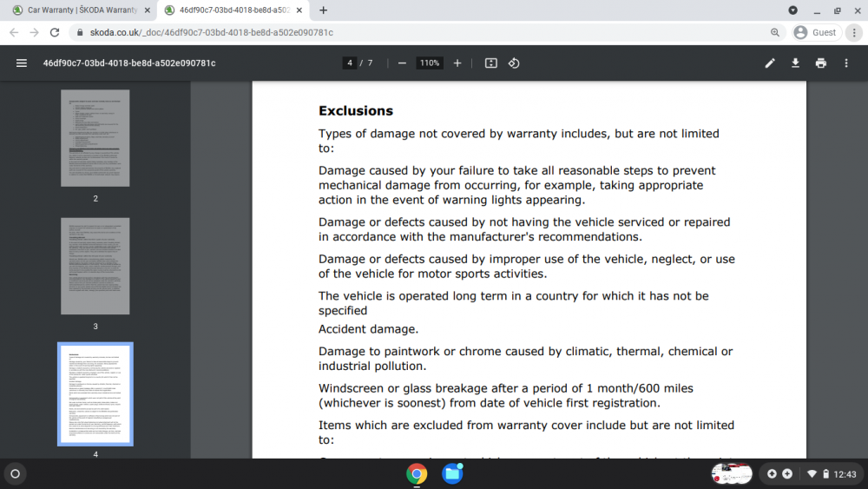Toggle the PDF sidebar menu icon
This screenshot has height=489, width=868.
(22, 63)
